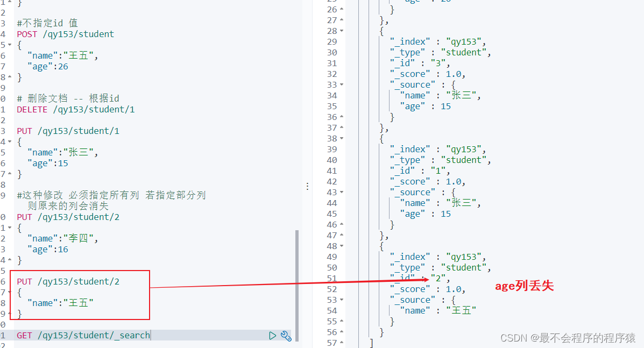The width and height of the screenshot is (644, 348).
Task: Click the comment starting "#这种修改 必须指定所有列"
Action: coord(111,200)
